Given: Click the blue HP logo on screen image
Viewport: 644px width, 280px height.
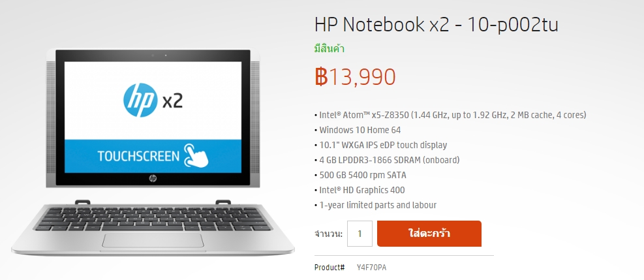Looking at the screenshot, I should (140, 100).
